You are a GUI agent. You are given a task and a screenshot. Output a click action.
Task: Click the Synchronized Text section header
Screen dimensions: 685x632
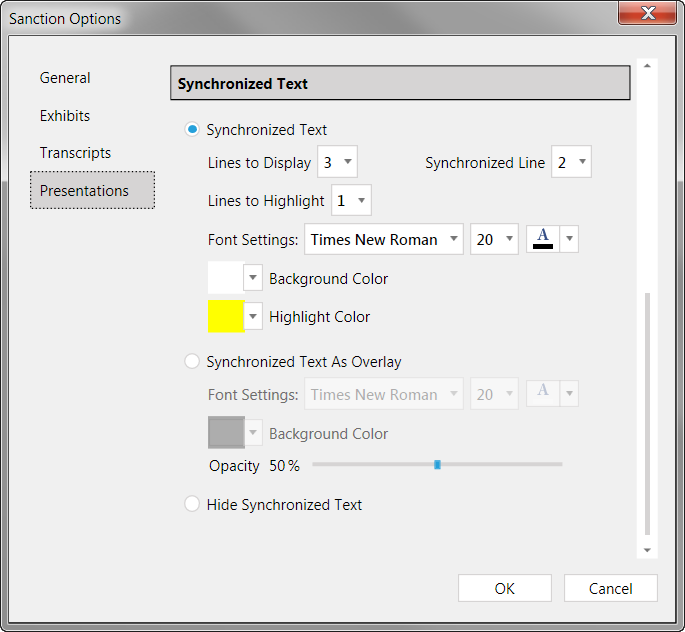pyautogui.click(x=400, y=83)
